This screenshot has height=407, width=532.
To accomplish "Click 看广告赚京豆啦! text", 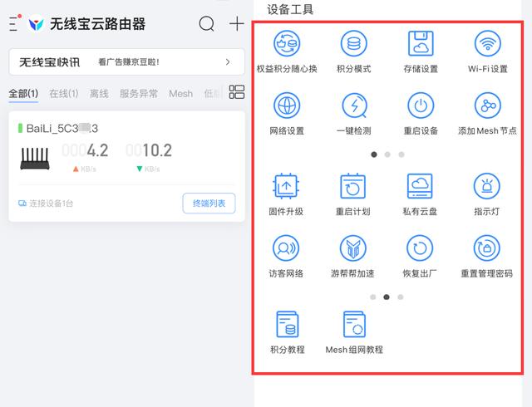I will [129, 62].
